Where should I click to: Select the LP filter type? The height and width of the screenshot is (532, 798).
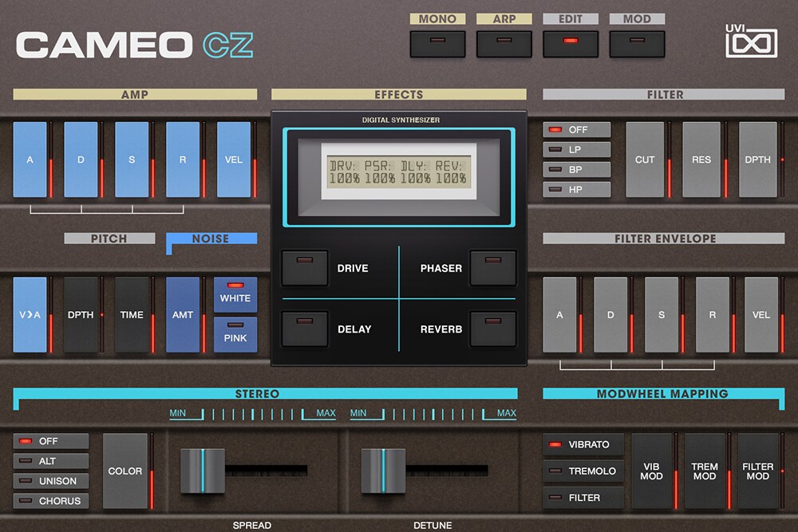tap(576, 149)
